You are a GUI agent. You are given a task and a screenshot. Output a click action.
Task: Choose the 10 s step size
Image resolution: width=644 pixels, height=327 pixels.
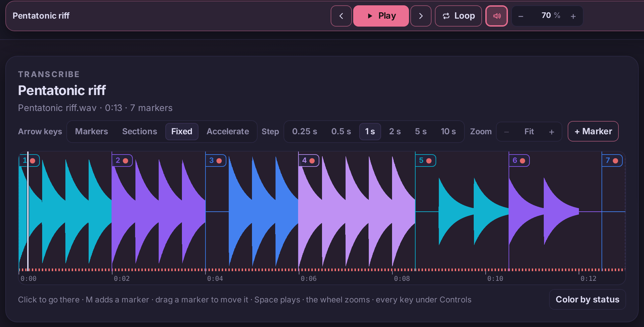click(x=448, y=132)
